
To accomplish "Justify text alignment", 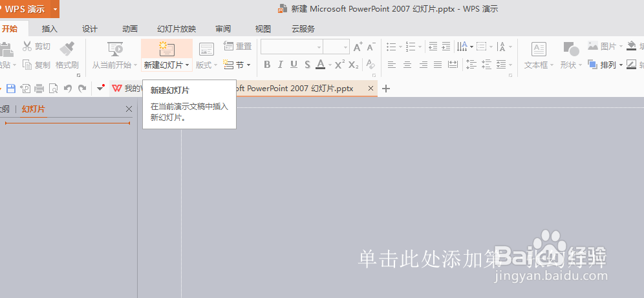I will coord(438,65).
